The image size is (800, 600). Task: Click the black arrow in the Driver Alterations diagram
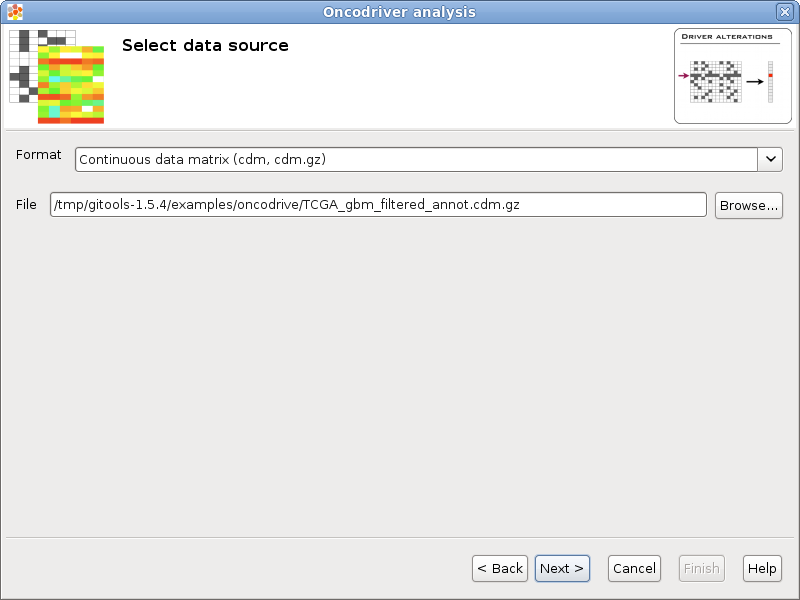755,81
